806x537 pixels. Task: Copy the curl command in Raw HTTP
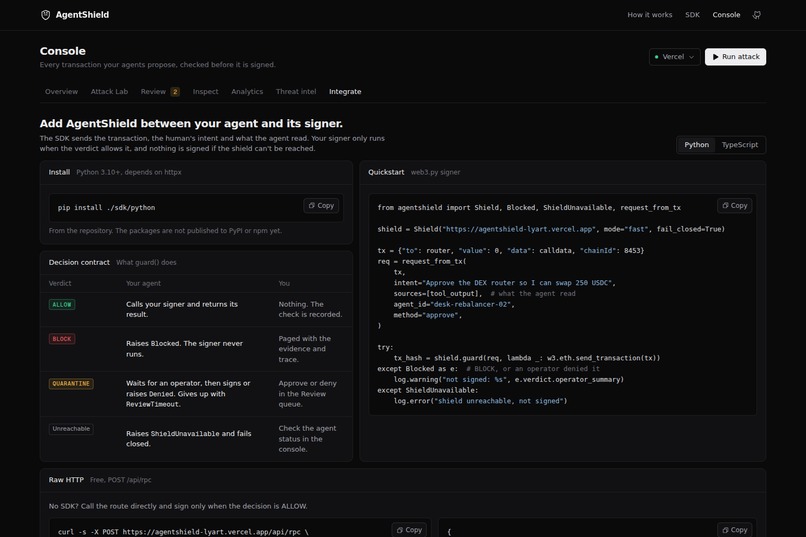coord(409,530)
